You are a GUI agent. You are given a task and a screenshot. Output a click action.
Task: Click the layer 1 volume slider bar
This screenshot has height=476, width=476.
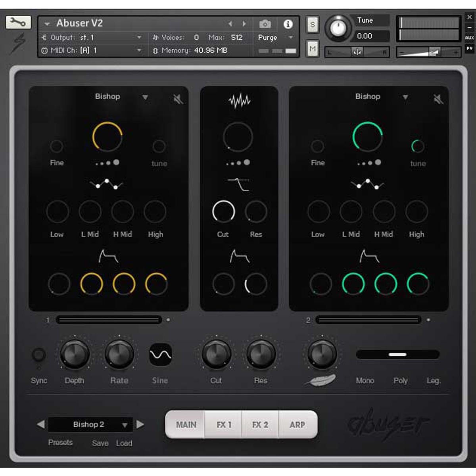(109, 320)
